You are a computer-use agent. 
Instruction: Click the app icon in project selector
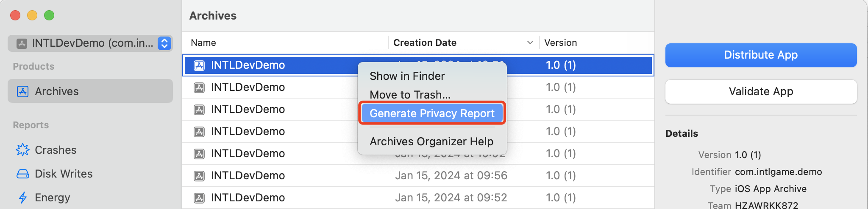coord(22,43)
